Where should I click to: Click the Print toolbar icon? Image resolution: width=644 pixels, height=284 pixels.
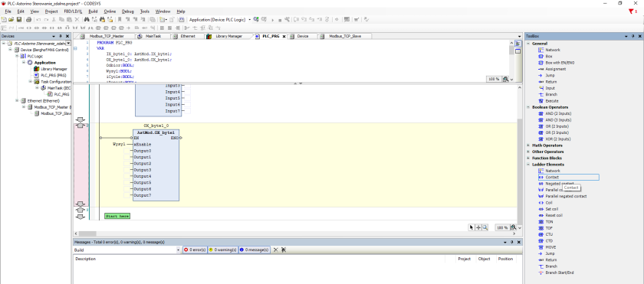pos(28,19)
